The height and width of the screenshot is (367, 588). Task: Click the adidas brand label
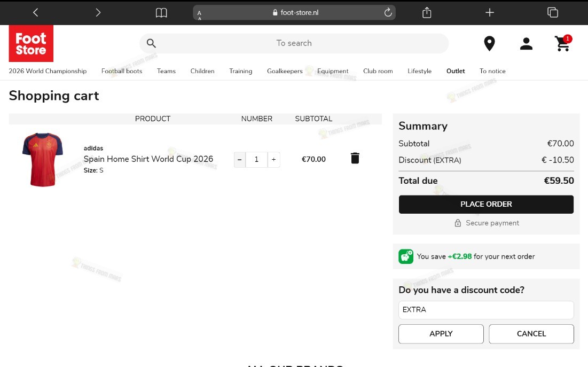tap(93, 148)
